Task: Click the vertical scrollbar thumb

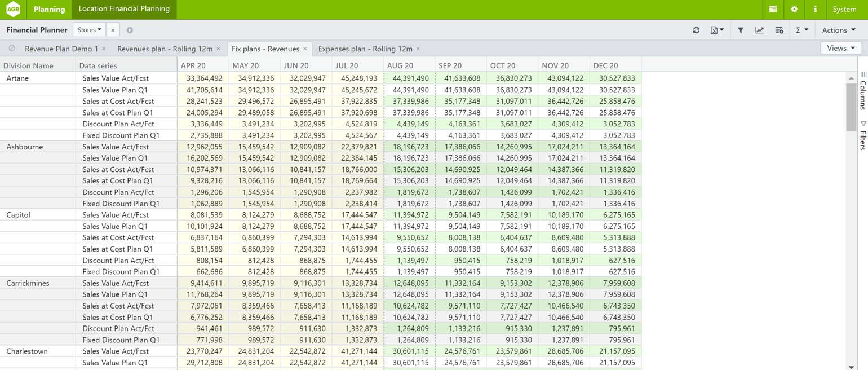Action: coord(851,107)
